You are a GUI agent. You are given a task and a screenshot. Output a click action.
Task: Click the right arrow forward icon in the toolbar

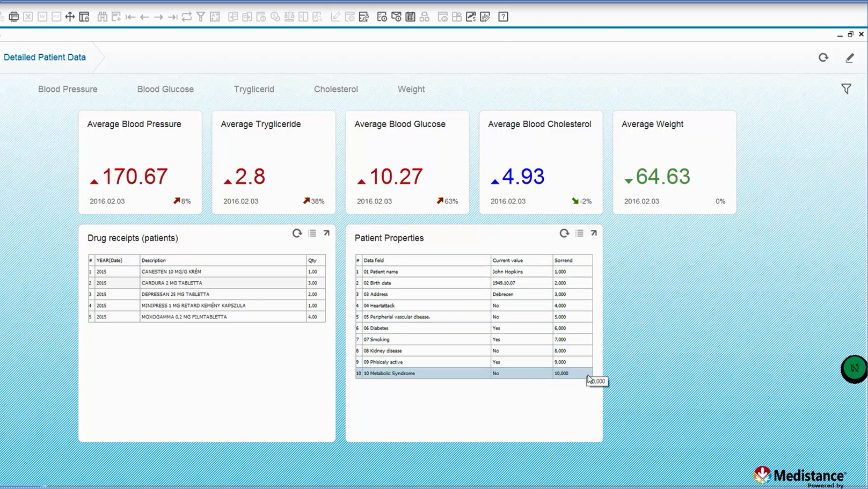coord(158,17)
